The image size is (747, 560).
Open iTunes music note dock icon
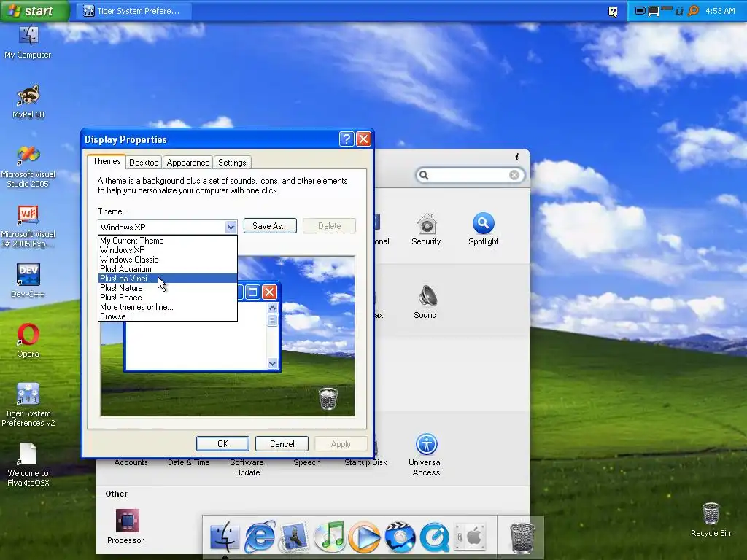coord(330,536)
